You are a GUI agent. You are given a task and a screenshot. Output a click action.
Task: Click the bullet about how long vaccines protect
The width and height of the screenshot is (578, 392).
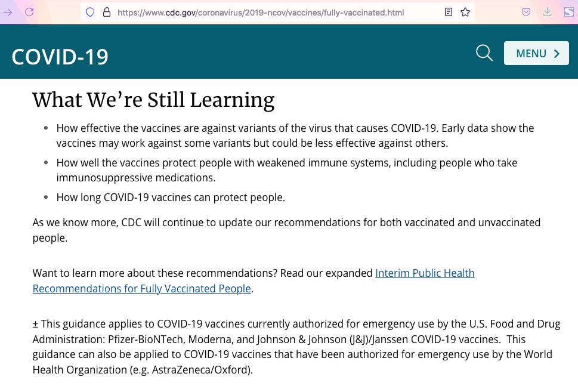click(171, 197)
